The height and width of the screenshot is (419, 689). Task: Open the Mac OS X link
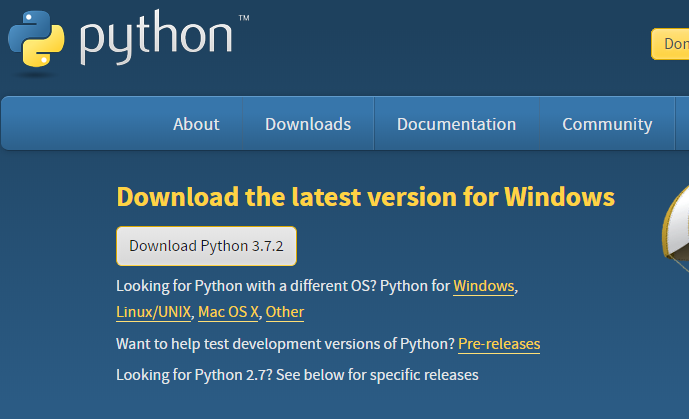click(229, 312)
